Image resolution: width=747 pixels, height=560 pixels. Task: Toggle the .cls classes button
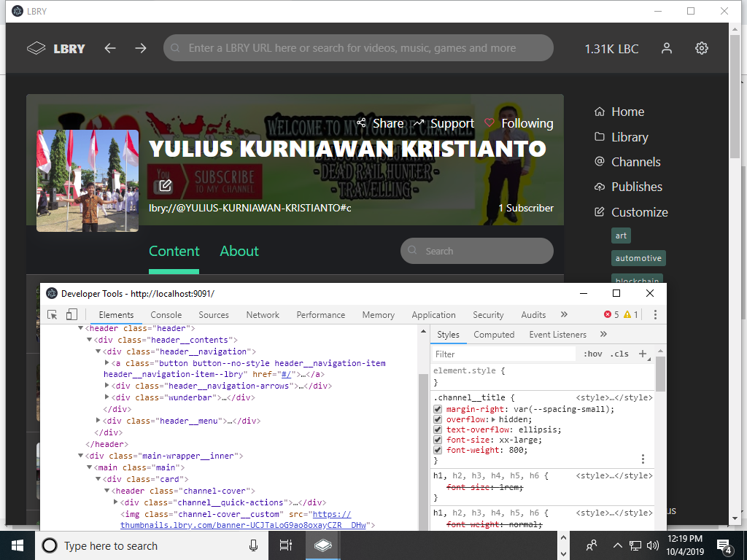(619, 354)
